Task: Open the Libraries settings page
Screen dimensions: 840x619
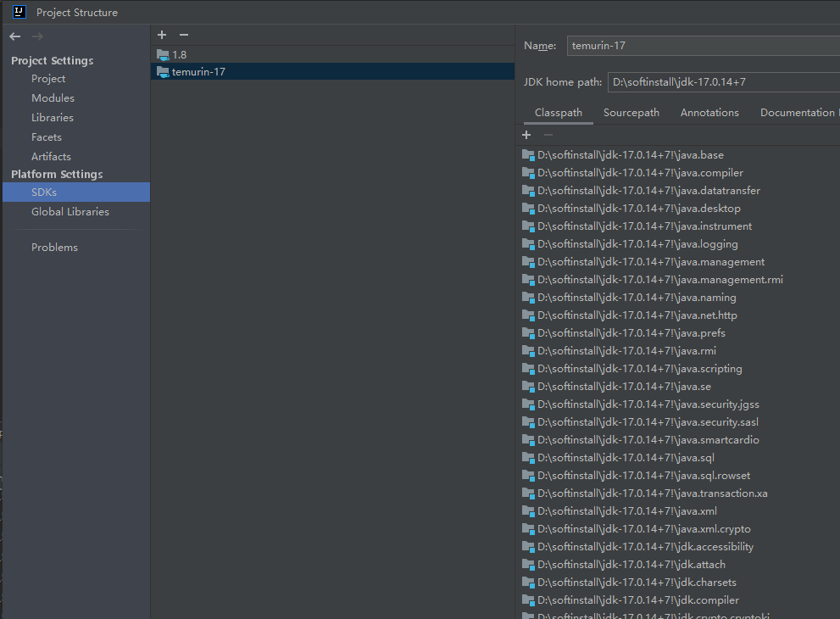Action: tap(52, 117)
